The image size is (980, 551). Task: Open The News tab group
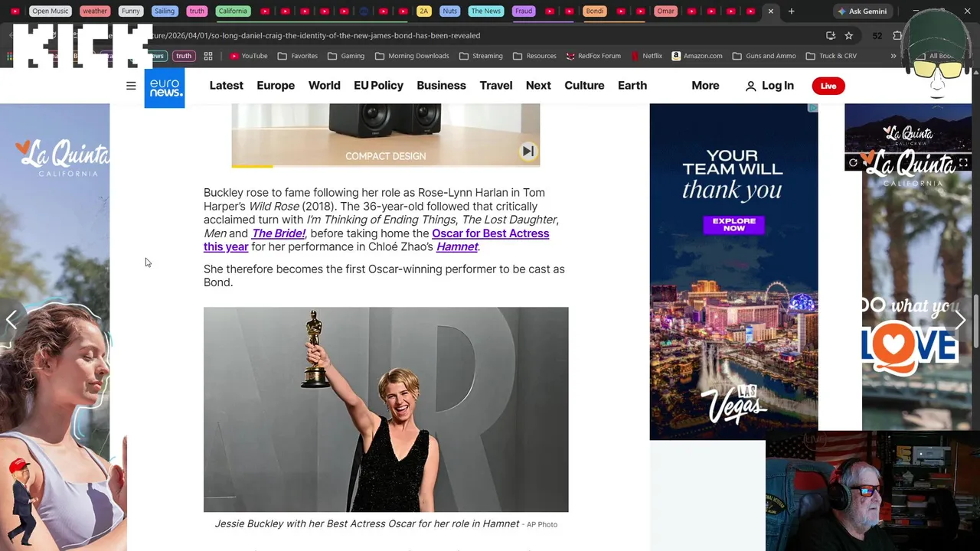point(486,11)
